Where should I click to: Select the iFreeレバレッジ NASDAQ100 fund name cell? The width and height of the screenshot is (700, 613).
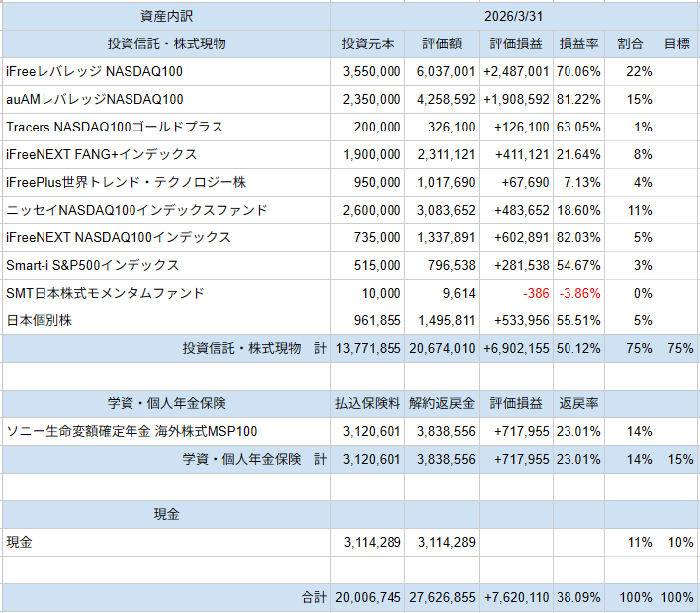(x=94, y=72)
